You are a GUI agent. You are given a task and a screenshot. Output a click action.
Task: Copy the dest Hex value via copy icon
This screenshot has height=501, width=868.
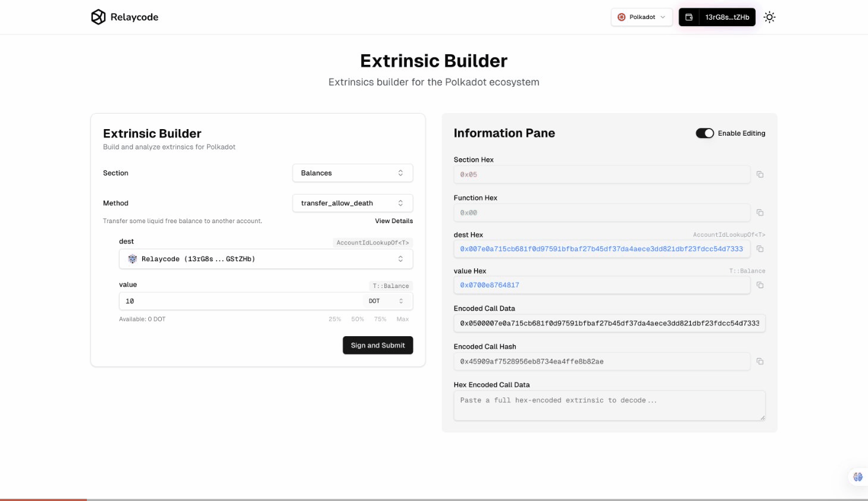click(760, 248)
